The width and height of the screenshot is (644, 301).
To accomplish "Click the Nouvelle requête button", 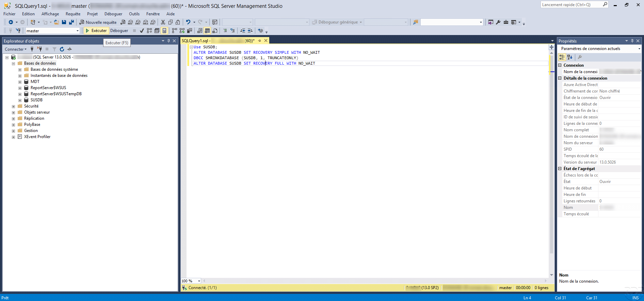I will [x=98, y=22].
